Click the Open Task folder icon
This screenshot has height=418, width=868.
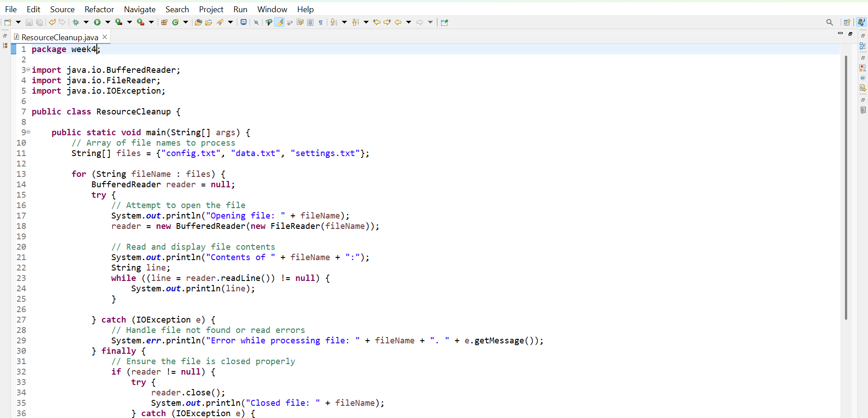[x=209, y=22]
